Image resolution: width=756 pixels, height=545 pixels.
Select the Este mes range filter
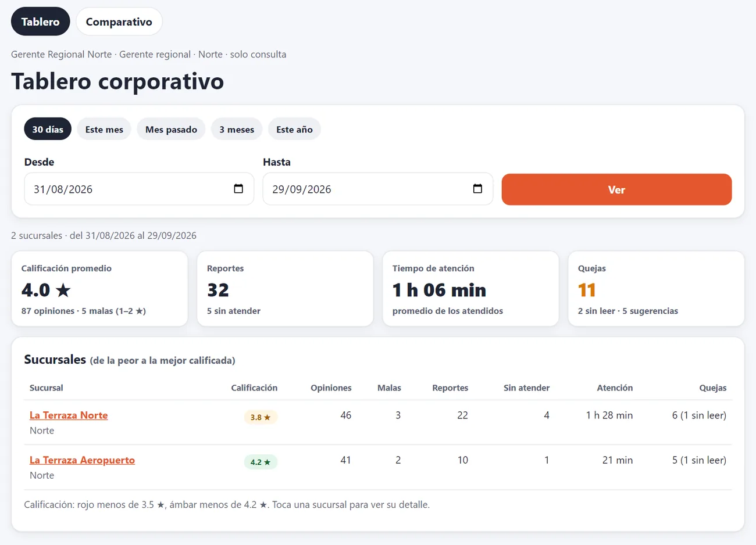tap(104, 129)
